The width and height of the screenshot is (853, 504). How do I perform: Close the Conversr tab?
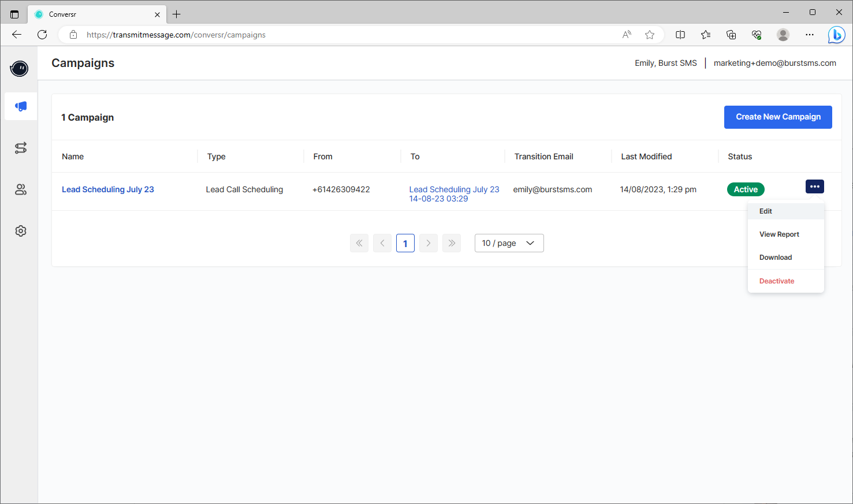(157, 14)
